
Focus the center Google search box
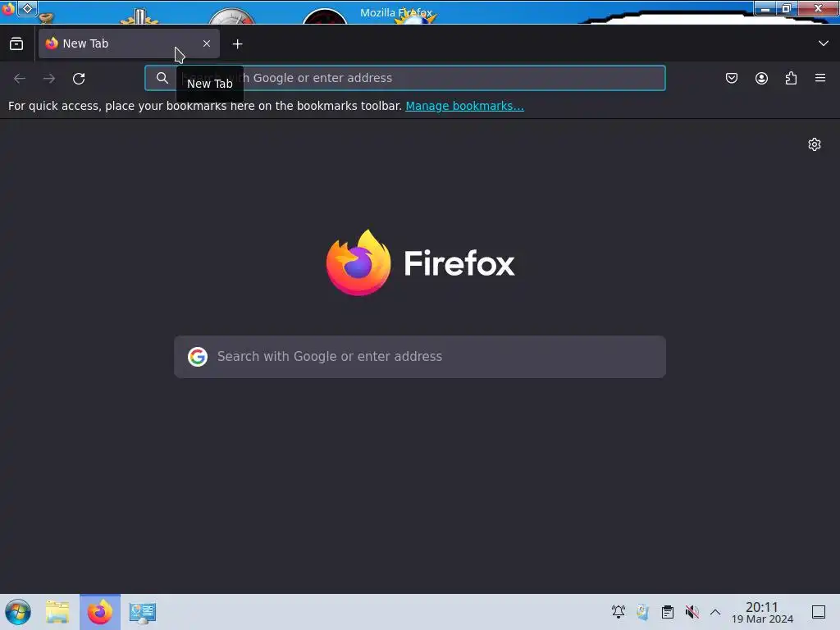420,357
